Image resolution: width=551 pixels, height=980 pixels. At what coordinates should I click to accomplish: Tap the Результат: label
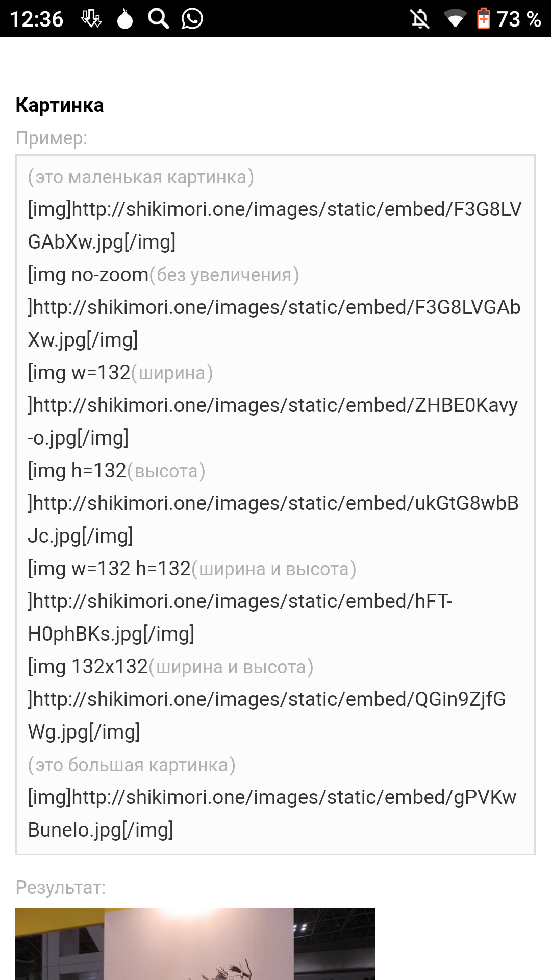(x=61, y=888)
